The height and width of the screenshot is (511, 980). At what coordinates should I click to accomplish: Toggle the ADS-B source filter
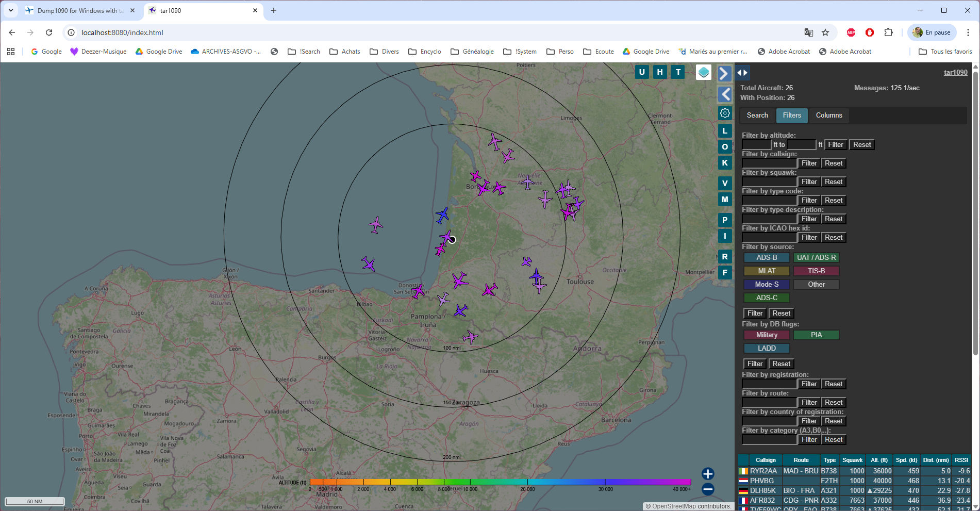(767, 258)
